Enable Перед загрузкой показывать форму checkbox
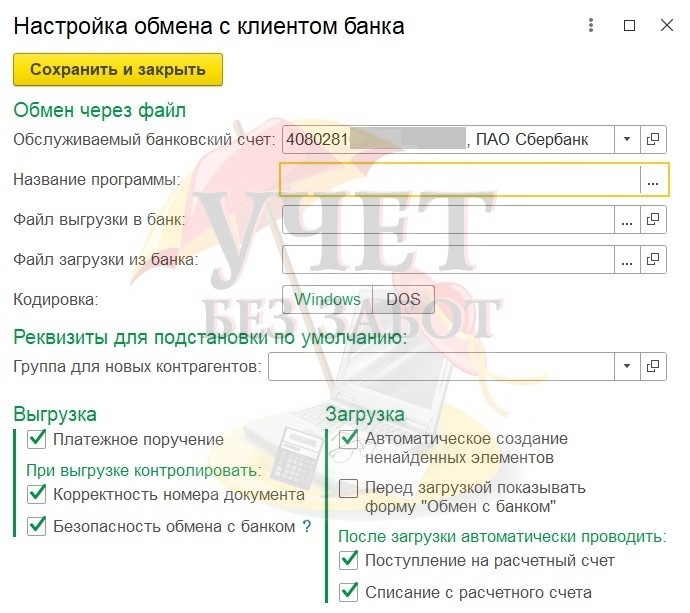690x613 pixels. tap(349, 488)
